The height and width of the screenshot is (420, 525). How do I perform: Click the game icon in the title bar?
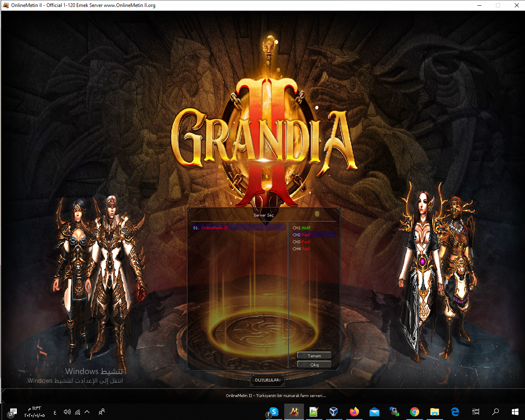[x=6, y=5]
